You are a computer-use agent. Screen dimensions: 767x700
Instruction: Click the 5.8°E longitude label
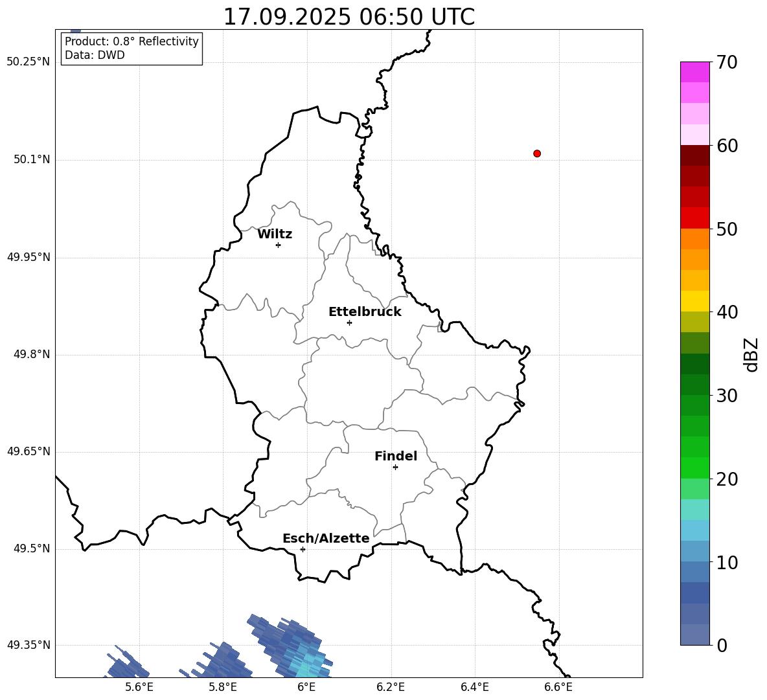pos(223,687)
